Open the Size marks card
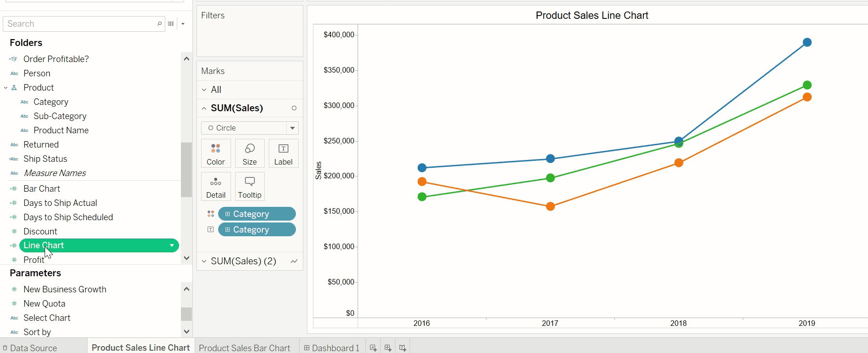Image resolution: width=868 pixels, height=353 pixels. [x=249, y=154]
